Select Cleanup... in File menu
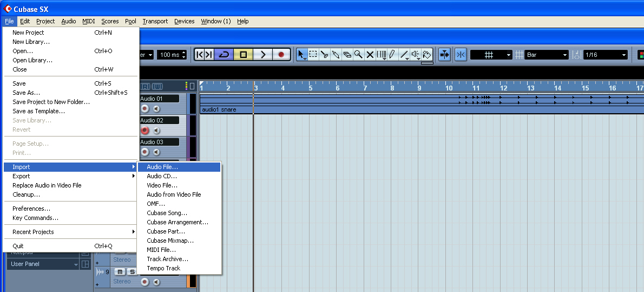This screenshot has width=644, height=292. pyautogui.click(x=71, y=194)
